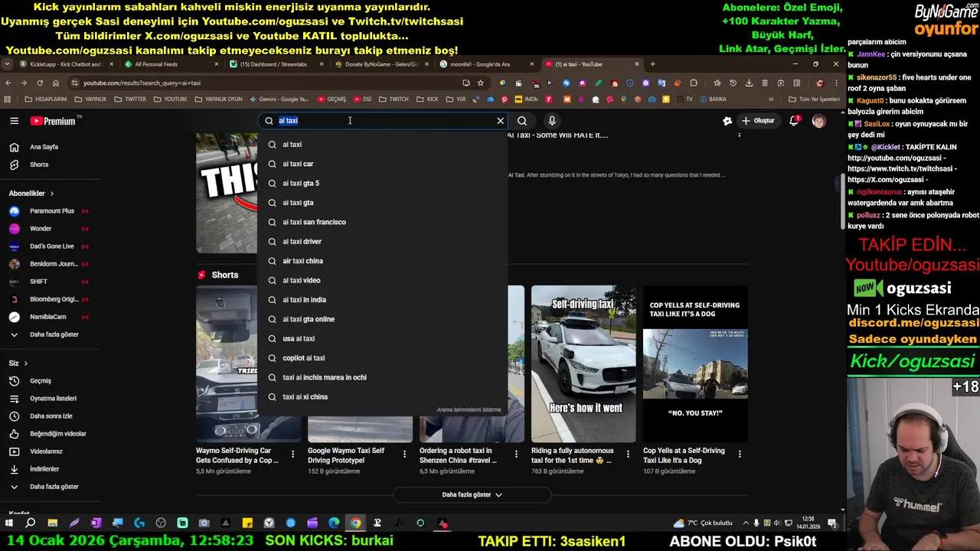Click inside the YouTube search field

point(383,121)
